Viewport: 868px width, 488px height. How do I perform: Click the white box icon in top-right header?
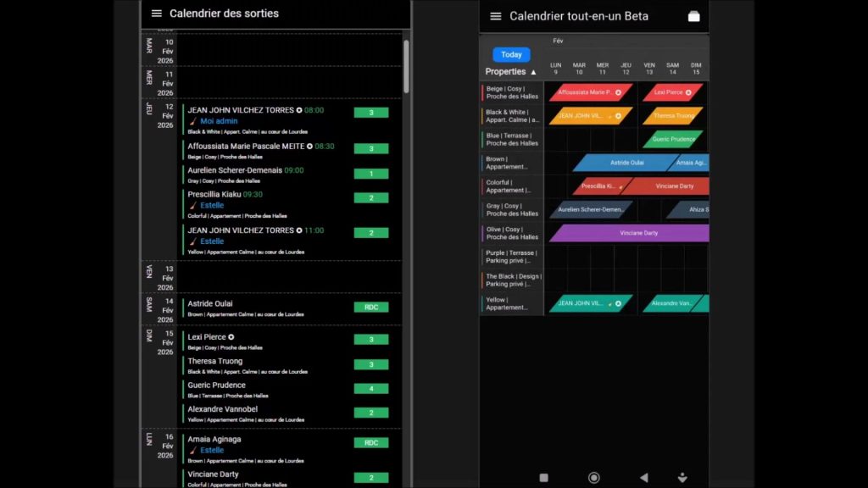(693, 16)
